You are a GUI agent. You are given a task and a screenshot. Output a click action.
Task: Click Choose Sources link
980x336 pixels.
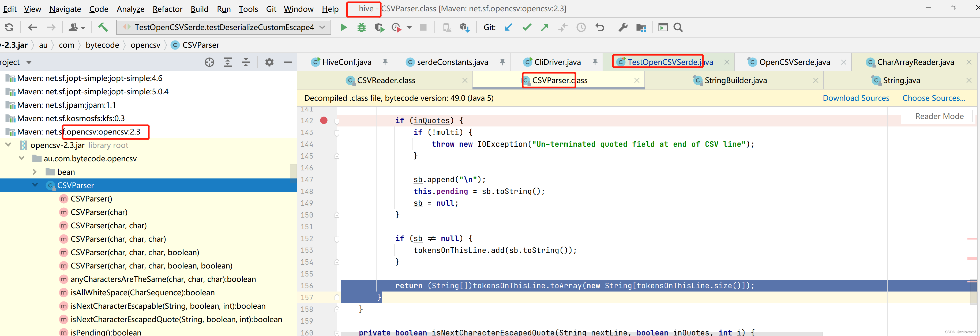[x=934, y=98]
